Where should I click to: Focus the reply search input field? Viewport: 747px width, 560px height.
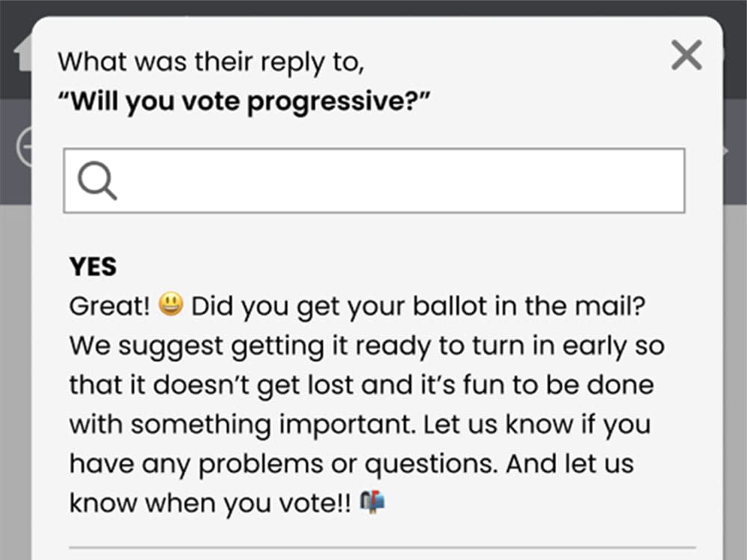(374, 181)
